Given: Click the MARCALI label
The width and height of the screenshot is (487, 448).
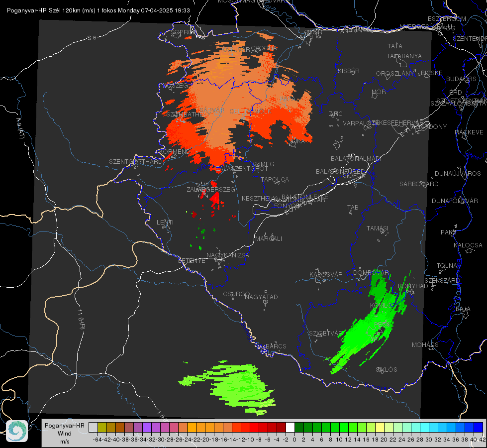Looking at the screenshot, I should (268, 239).
